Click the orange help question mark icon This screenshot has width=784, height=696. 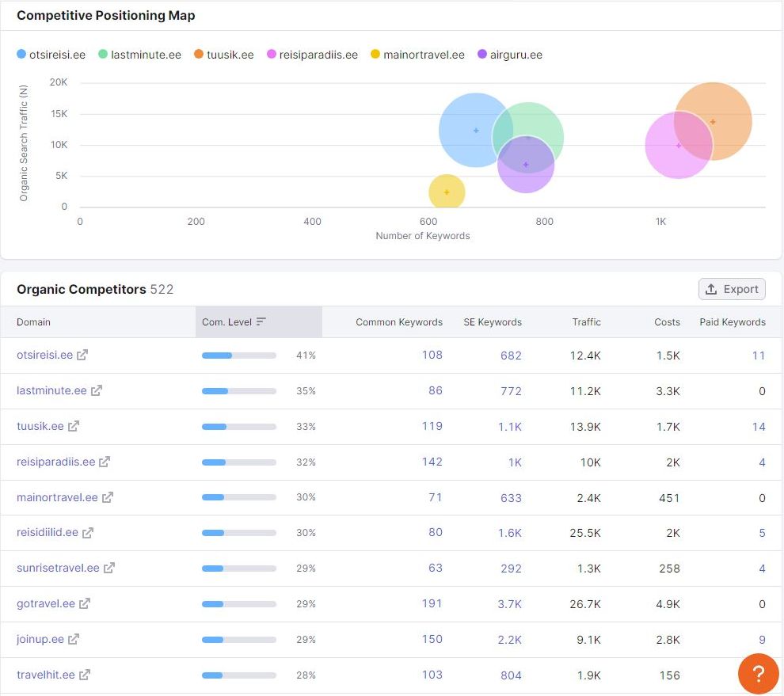758,674
